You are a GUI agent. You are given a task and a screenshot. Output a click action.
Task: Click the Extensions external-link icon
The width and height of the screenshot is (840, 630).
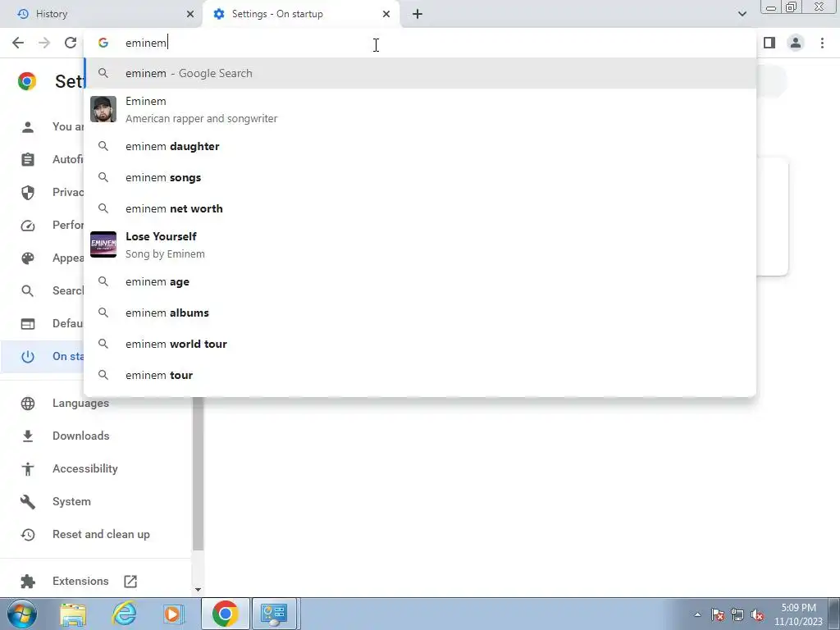click(130, 582)
